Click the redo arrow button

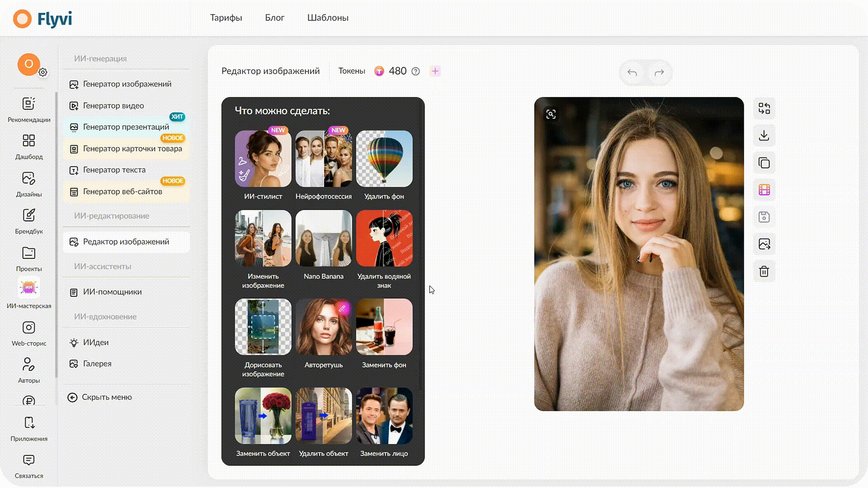(659, 72)
